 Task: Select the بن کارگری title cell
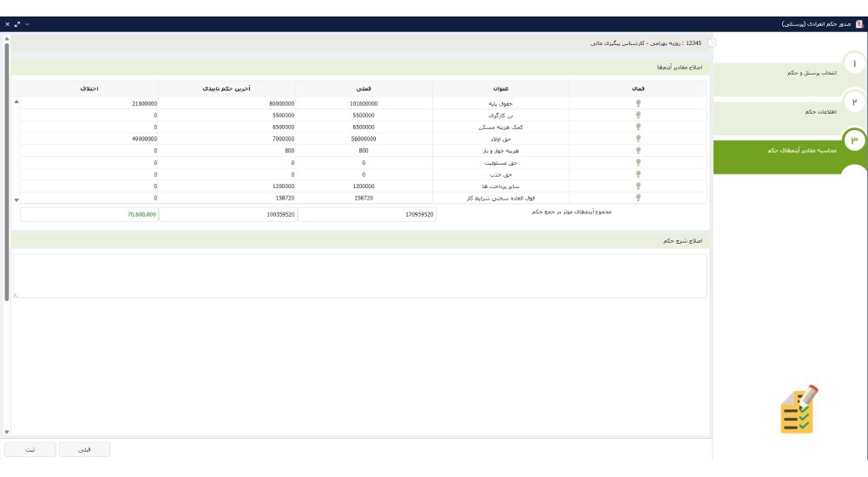click(501, 115)
